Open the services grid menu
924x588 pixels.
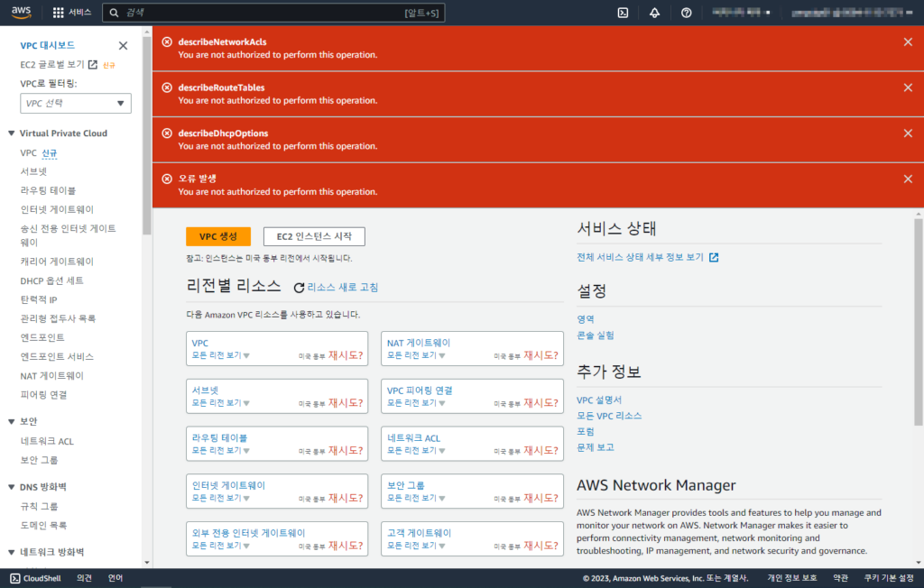[x=59, y=13]
